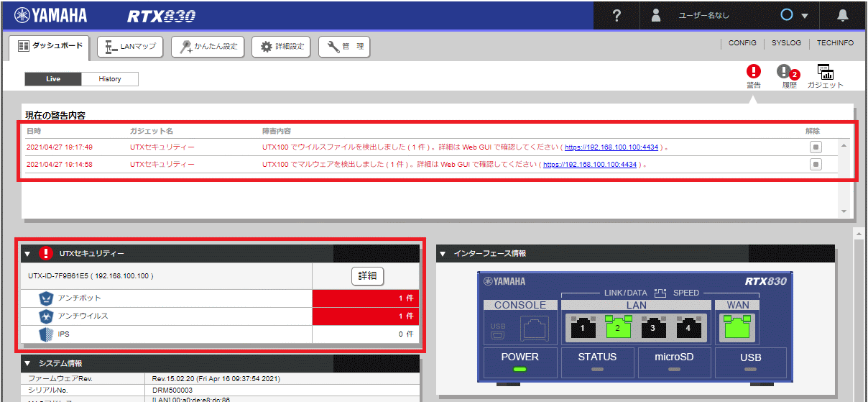Open the 警告 warning icon
The image size is (868, 402).
coord(753,72)
